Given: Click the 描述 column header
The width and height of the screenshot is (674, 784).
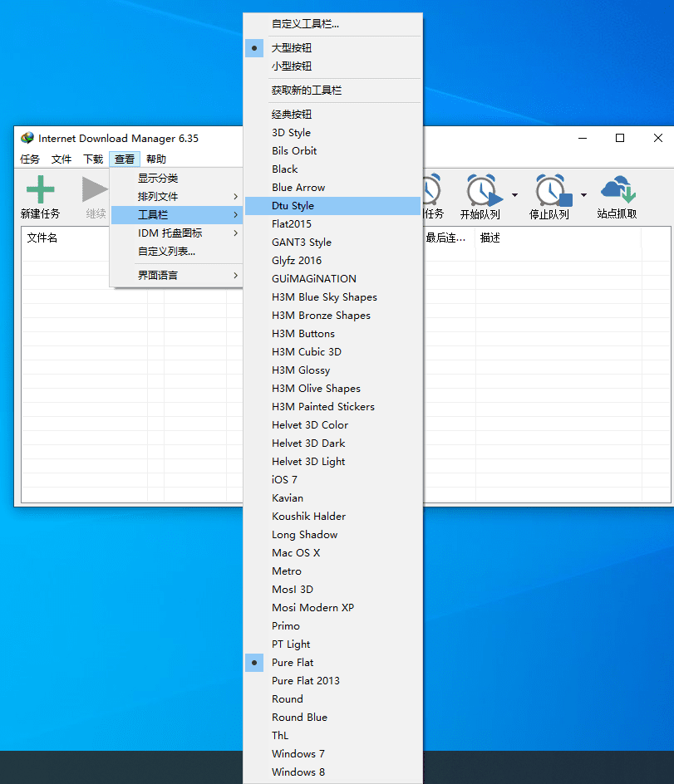Looking at the screenshot, I should pyautogui.click(x=558, y=238).
